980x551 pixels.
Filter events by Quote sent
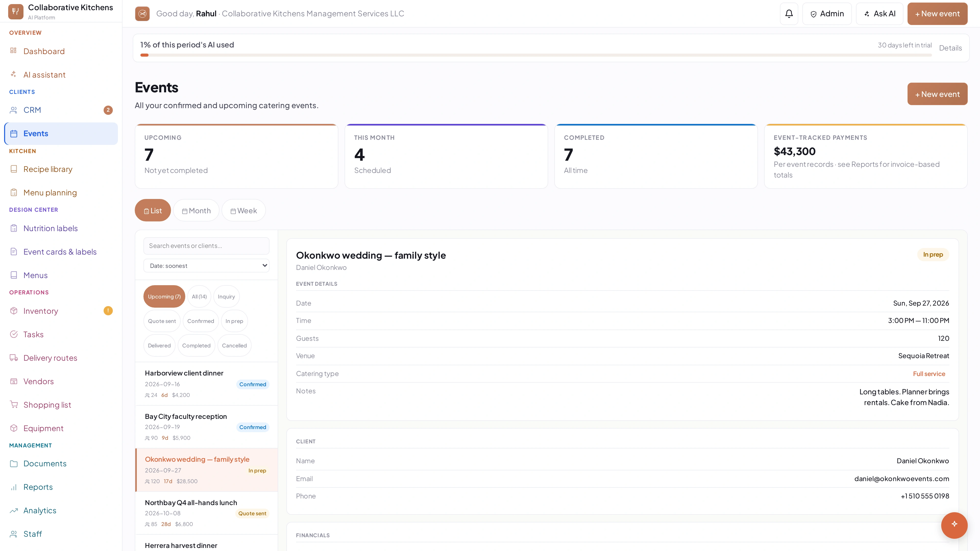pyautogui.click(x=162, y=321)
